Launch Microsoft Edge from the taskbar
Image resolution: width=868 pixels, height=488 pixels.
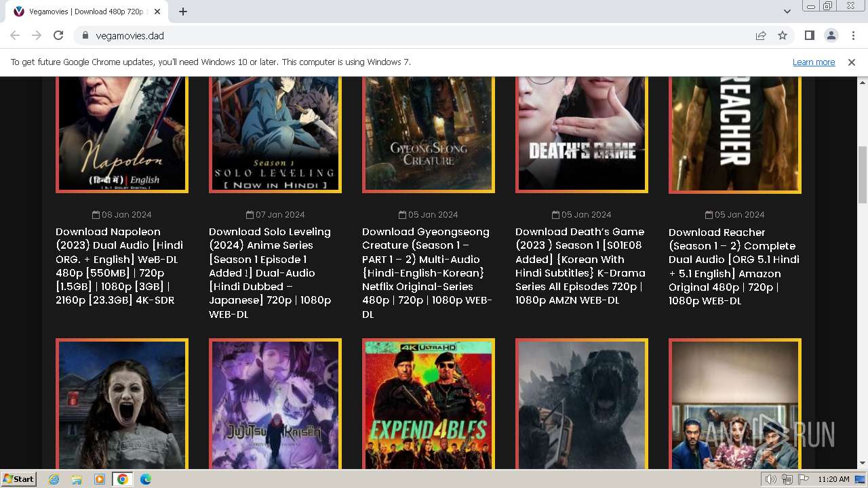click(x=146, y=479)
